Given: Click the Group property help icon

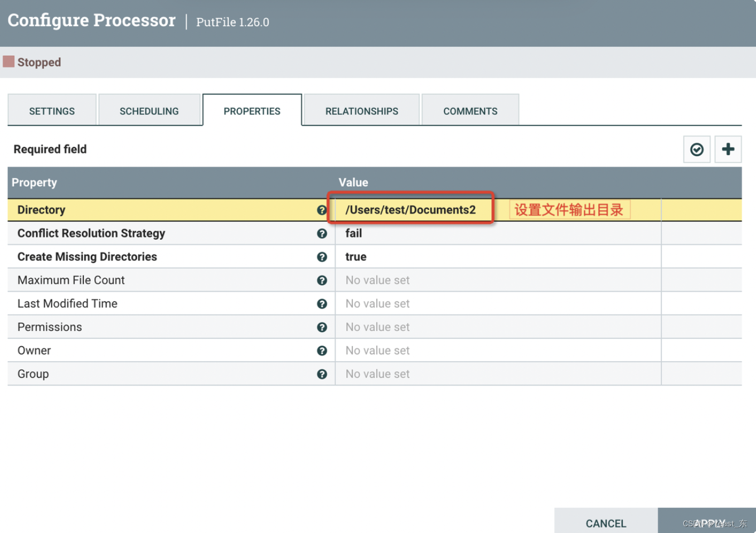Looking at the screenshot, I should click(322, 374).
